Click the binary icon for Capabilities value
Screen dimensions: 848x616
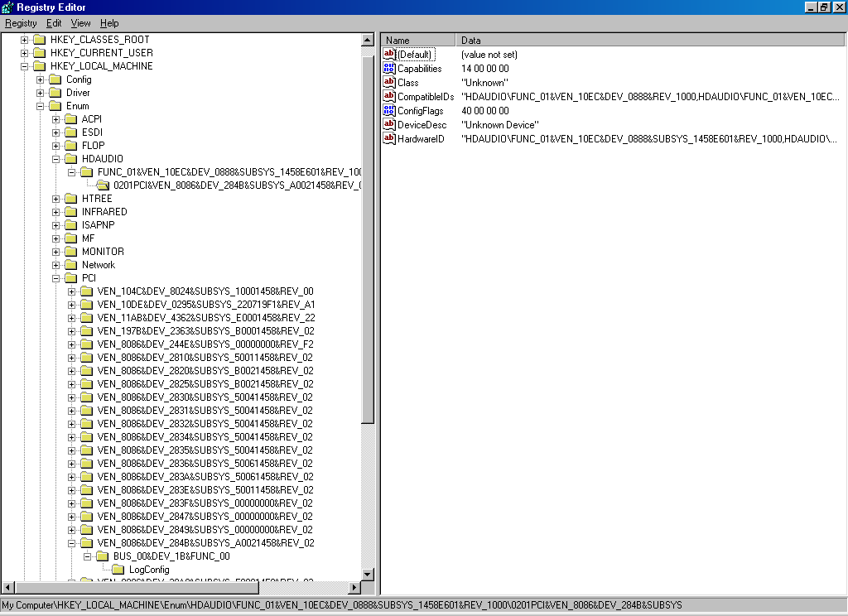point(389,68)
